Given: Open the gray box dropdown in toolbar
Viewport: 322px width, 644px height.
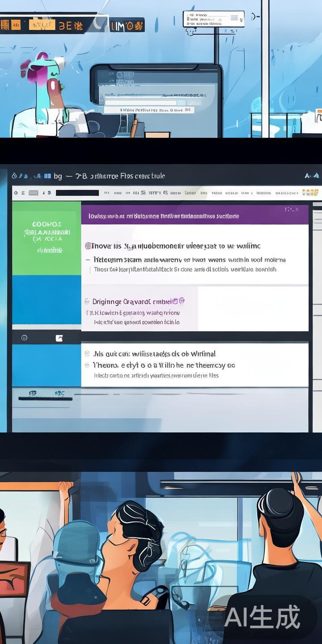Looking at the screenshot, I should point(34,193).
